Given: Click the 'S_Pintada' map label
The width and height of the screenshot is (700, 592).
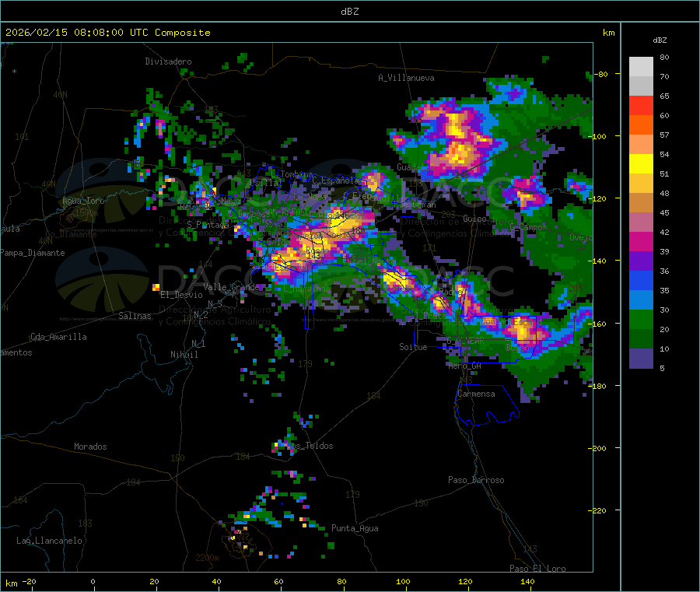Looking at the screenshot, I should point(208,224).
